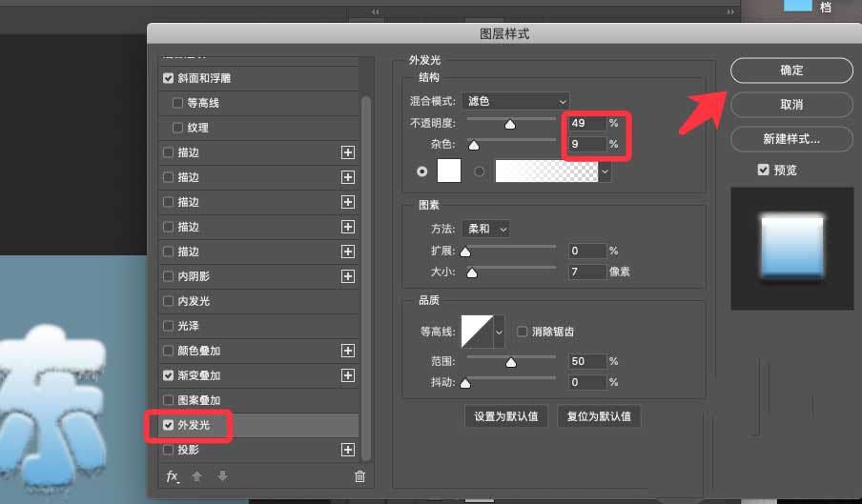This screenshot has height=504, width=862.
Task: Click the 范围 range slider handle
Action: 511,362
